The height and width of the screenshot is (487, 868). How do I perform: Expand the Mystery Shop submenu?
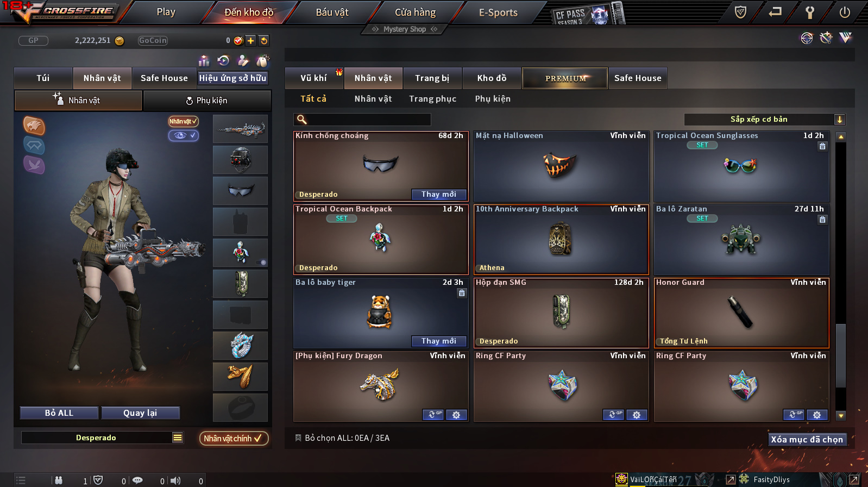[x=405, y=29]
